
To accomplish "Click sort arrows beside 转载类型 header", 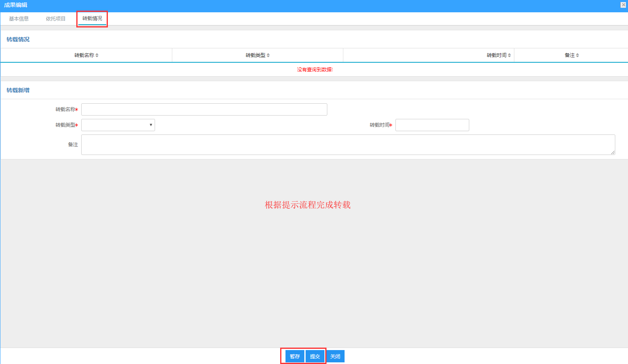I will click(x=268, y=55).
